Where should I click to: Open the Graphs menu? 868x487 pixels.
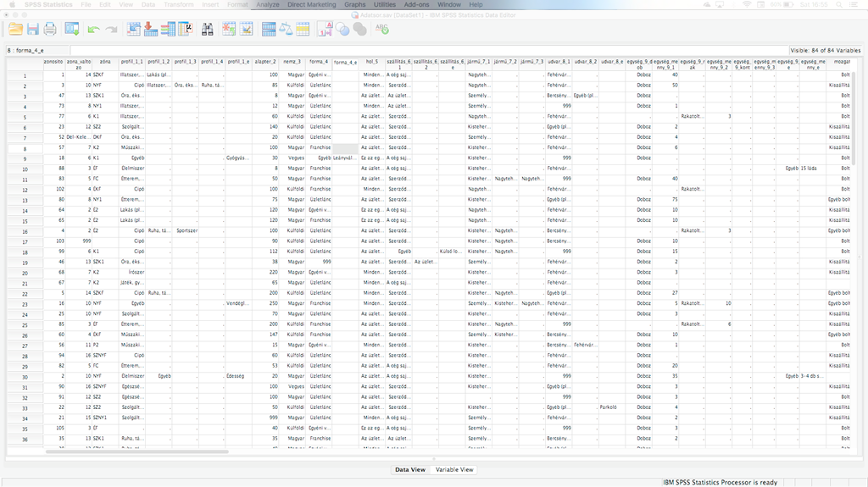pos(355,4)
